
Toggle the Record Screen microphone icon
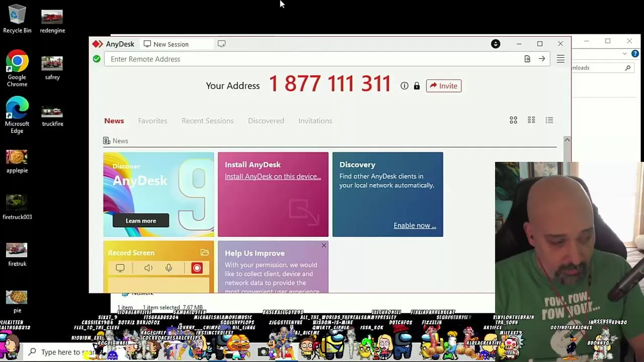point(169,268)
